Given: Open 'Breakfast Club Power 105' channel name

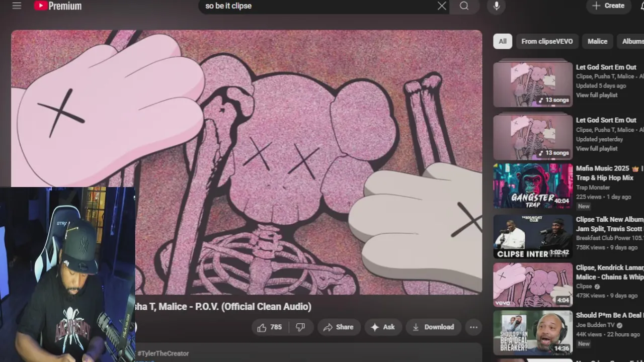Looking at the screenshot, I should (610, 238).
